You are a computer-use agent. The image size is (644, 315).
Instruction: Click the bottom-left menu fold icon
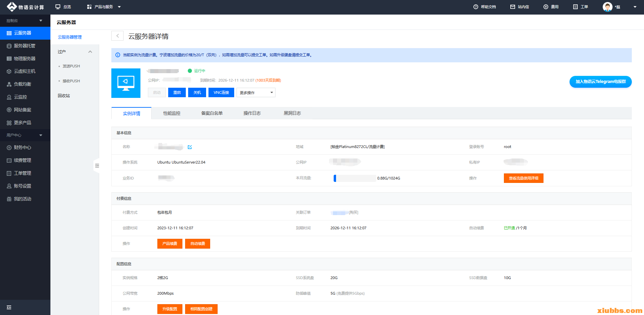9,307
